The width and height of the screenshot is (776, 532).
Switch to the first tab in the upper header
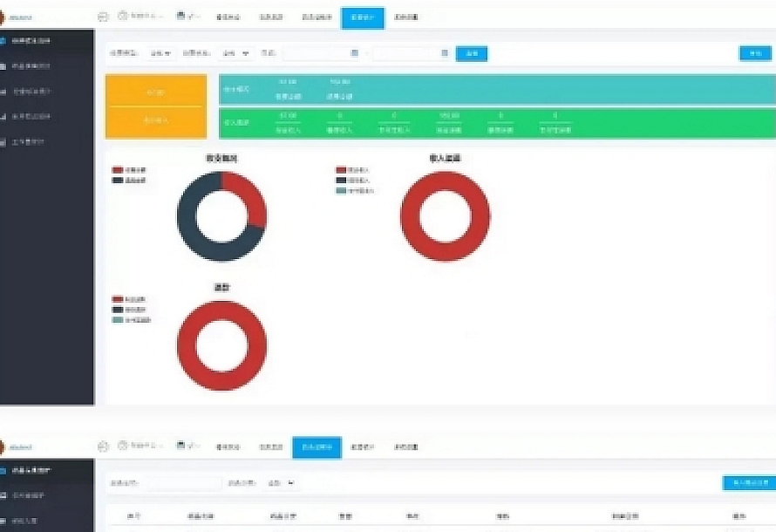coord(228,17)
